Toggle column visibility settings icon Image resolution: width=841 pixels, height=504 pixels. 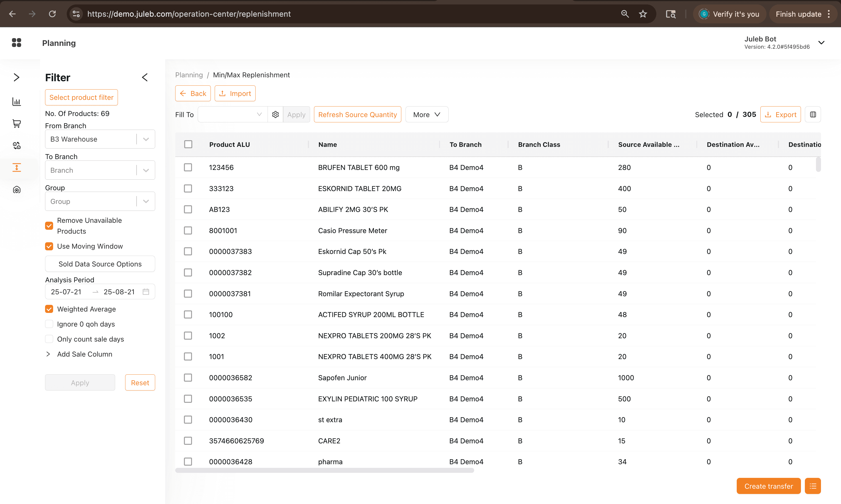tap(813, 114)
